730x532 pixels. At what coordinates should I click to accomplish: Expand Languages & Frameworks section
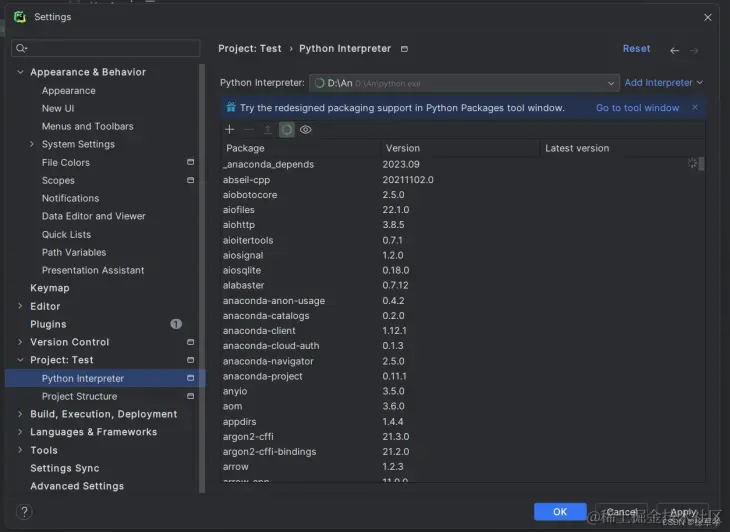(x=20, y=432)
